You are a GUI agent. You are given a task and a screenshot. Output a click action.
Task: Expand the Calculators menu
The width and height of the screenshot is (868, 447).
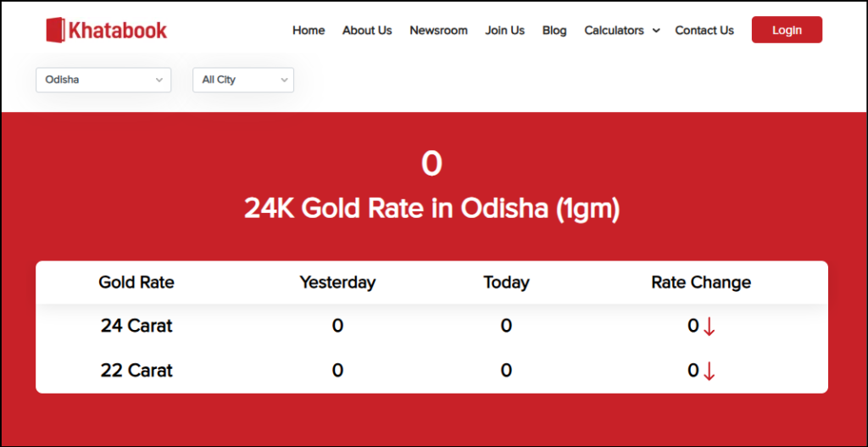(615, 31)
